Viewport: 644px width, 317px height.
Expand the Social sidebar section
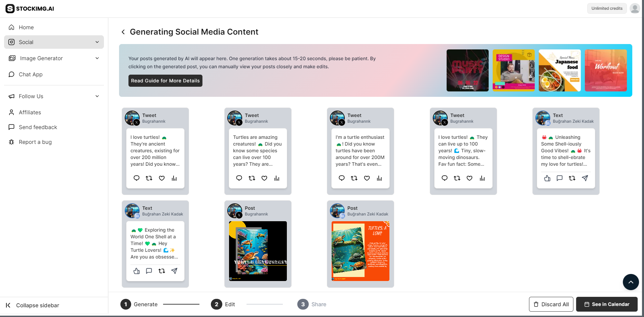97,42
